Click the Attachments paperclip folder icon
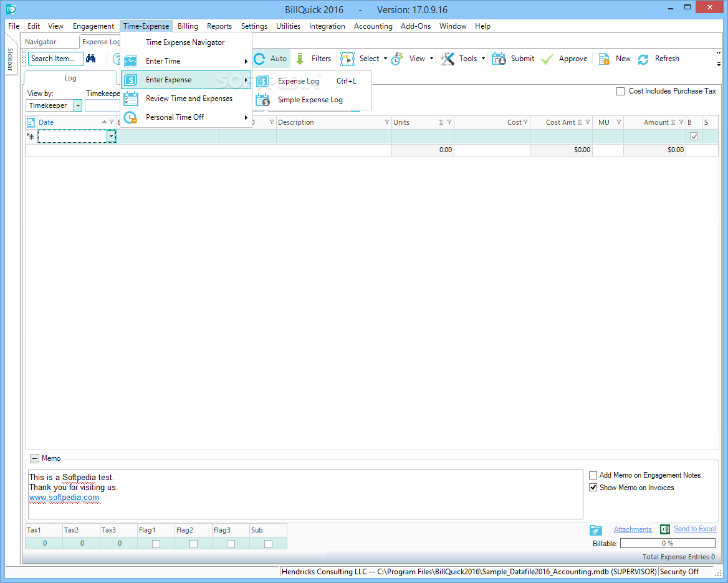728x583 pixels. (x=596, y=530)
